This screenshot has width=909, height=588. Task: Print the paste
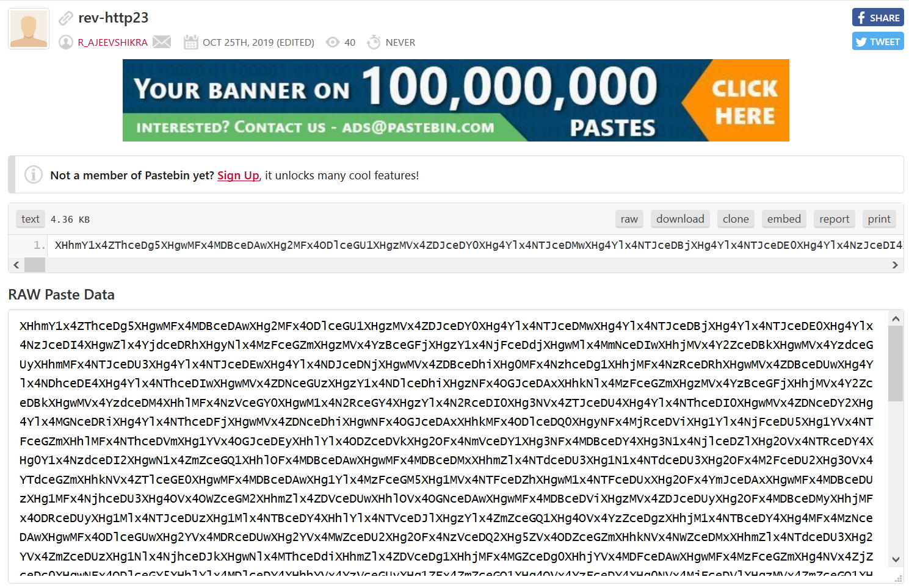(x=879, y=219)
